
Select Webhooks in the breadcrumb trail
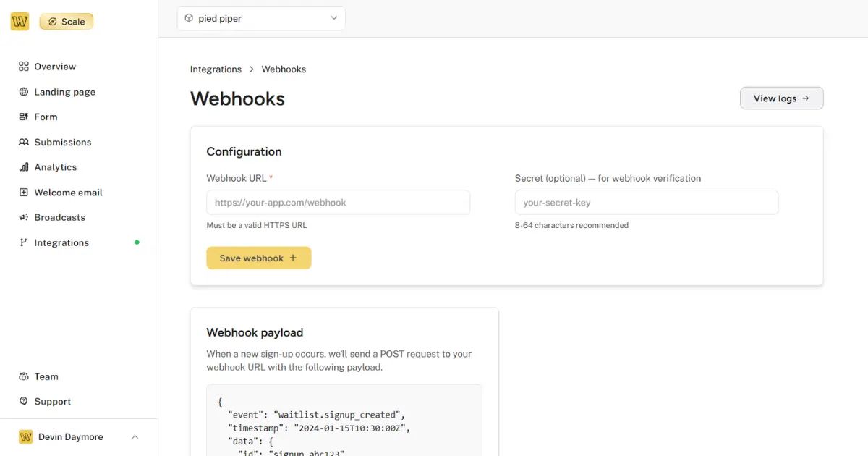tap(284, 69)
